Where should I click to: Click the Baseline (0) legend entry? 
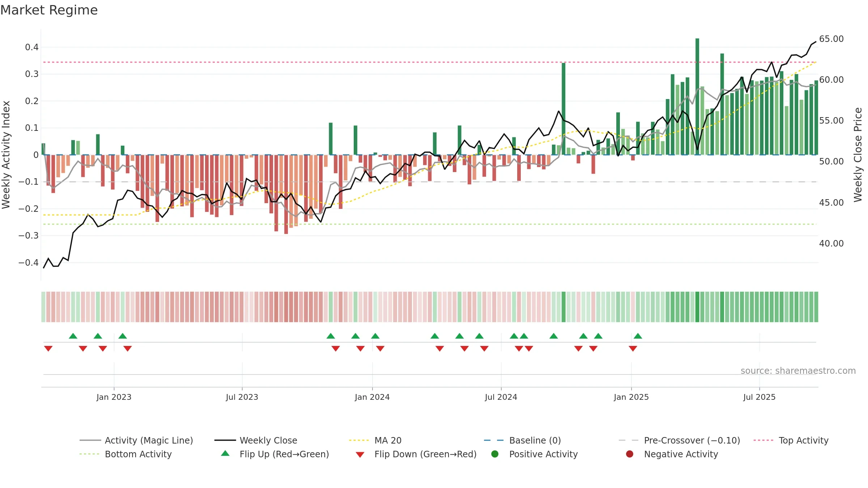click(522, 440)
